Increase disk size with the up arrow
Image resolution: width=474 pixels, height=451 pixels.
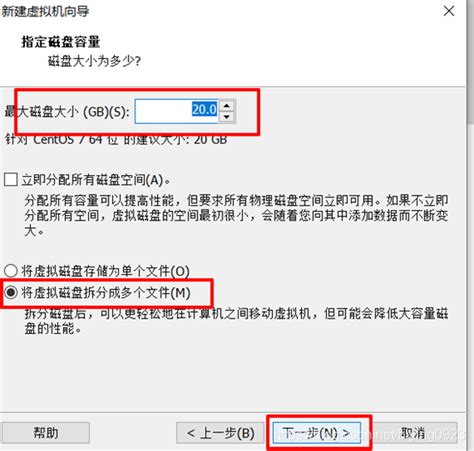point(227,106)
